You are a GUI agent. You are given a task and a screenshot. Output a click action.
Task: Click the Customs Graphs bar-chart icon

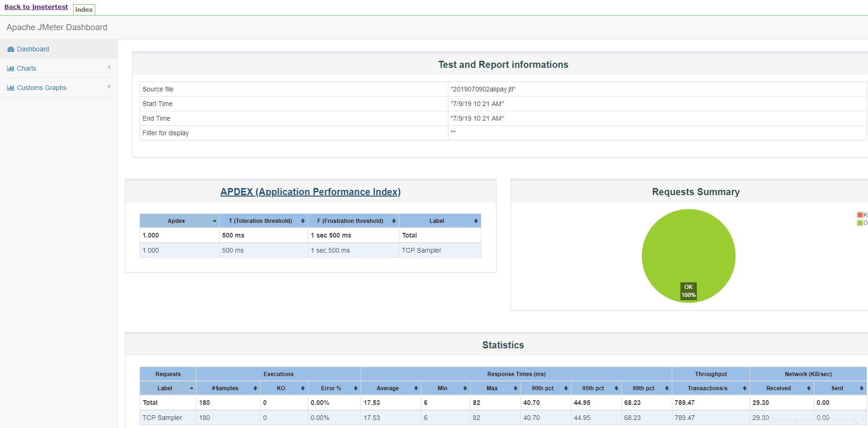tap(11, 88)
